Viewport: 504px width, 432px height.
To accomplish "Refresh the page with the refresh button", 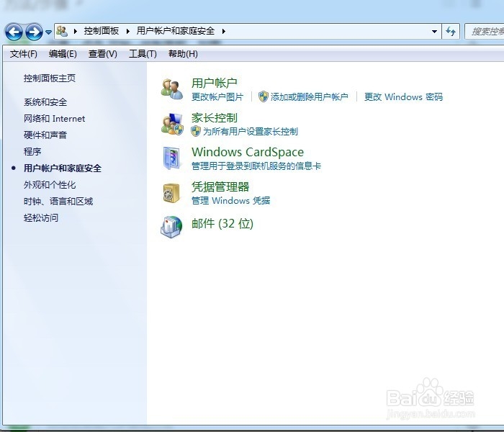I will pyautogui.click(x=451, y=32).
